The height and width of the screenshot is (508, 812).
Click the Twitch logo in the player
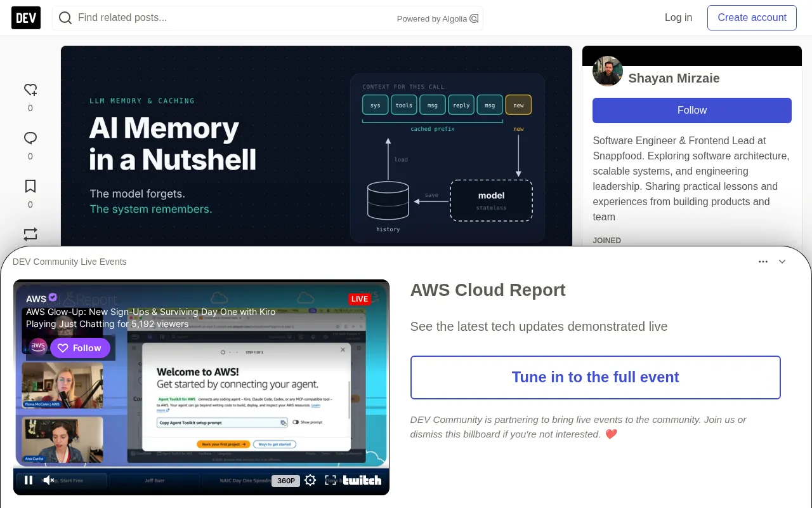click(362, 480)
